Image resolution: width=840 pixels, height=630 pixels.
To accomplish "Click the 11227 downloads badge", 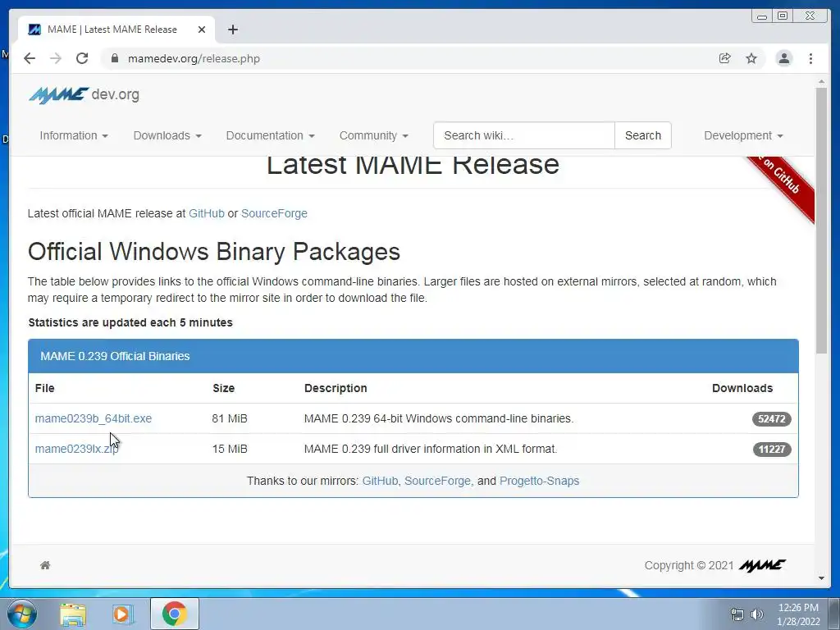I will [771, 450].
